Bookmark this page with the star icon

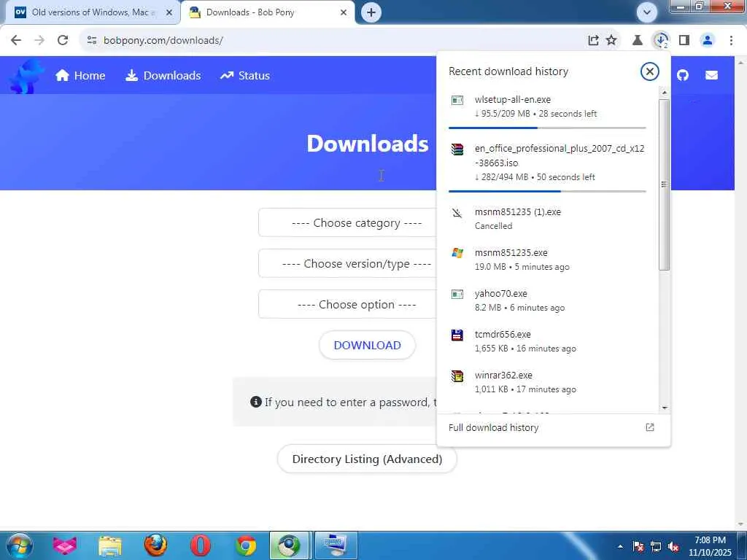click(611, 41)
